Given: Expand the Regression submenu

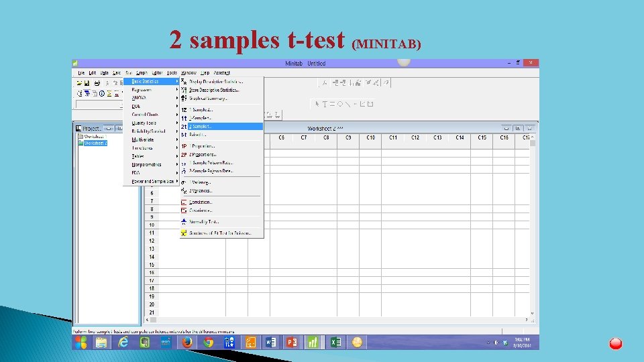Looking at the screenshot, I should pos(152,90).
